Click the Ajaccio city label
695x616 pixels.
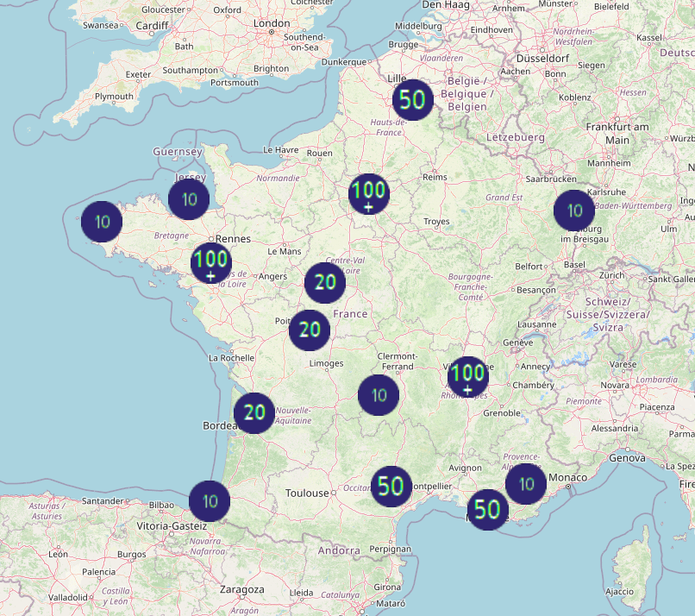click(619, 592)
